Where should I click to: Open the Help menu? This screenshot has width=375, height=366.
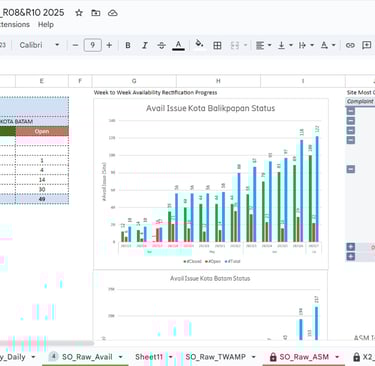tap(46, 24)
